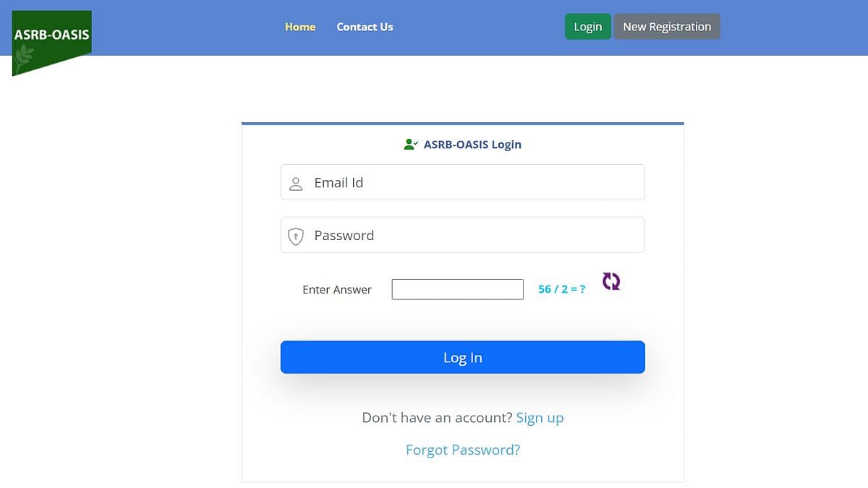
Task: Click the shield icon in Password field
Action: coord(295,236)
